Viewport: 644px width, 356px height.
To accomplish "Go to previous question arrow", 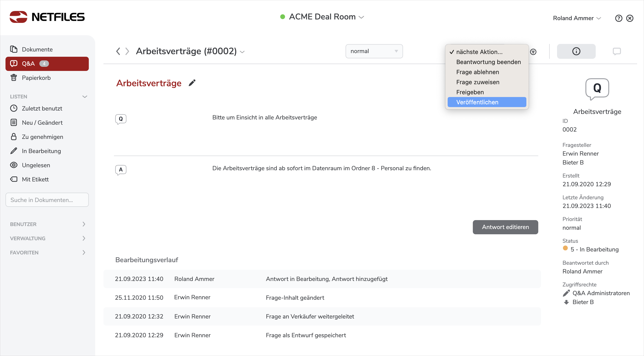I will (x=118, y=51).
